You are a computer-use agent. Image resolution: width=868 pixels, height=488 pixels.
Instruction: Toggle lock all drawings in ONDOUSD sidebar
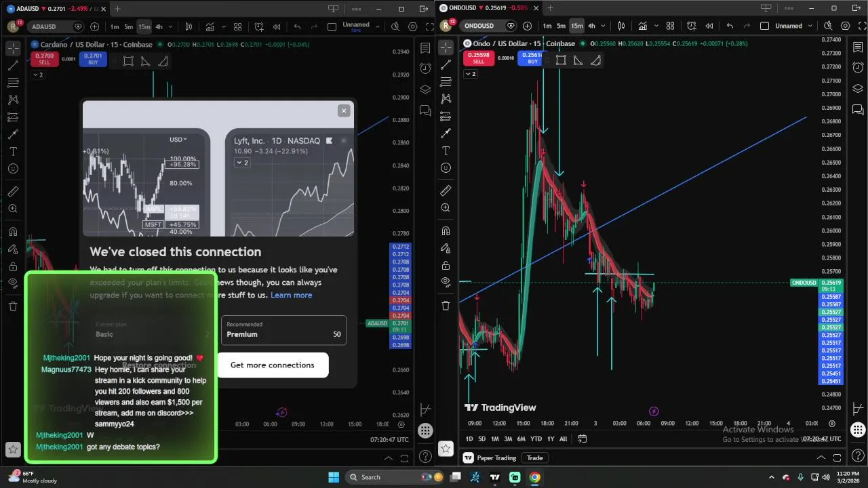coord(446,265)
